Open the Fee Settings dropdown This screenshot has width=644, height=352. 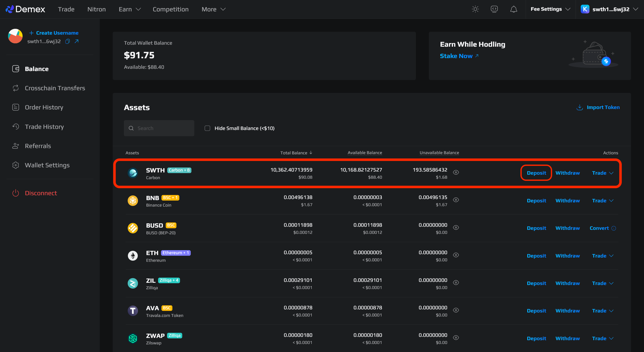551,9
